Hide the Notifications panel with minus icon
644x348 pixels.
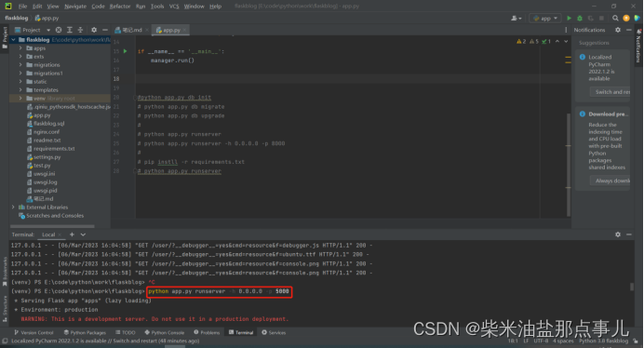pyautogui.click(x=629, y=30)
